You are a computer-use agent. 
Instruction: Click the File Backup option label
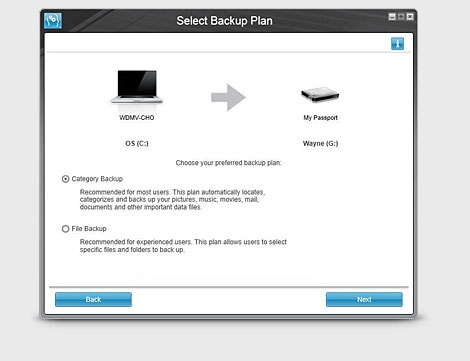coord(89,229)
